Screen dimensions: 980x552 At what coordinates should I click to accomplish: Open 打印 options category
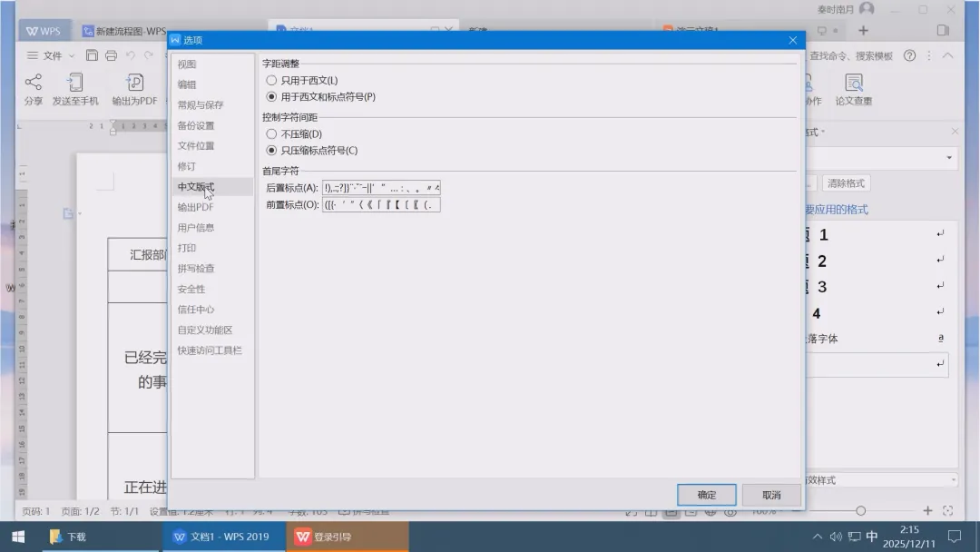211,248
